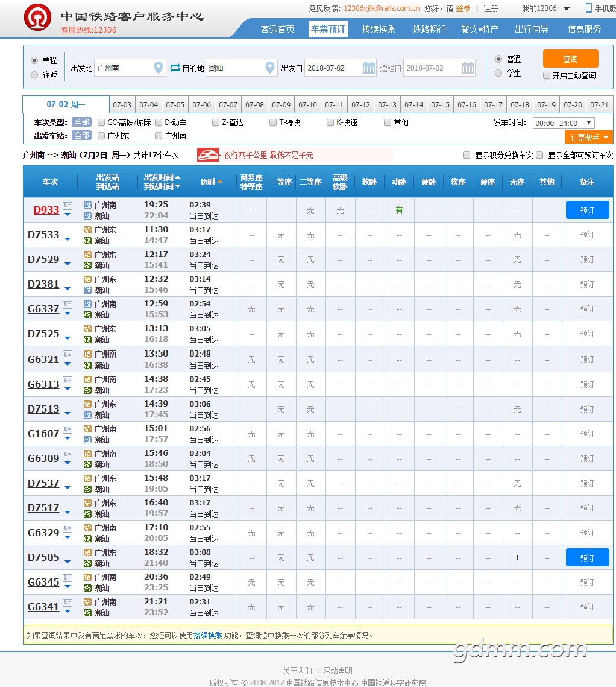Open the 接续换乘 link in the notice
Image resolution: width=616 pixels, height=687 pixels.
(207, 635)
